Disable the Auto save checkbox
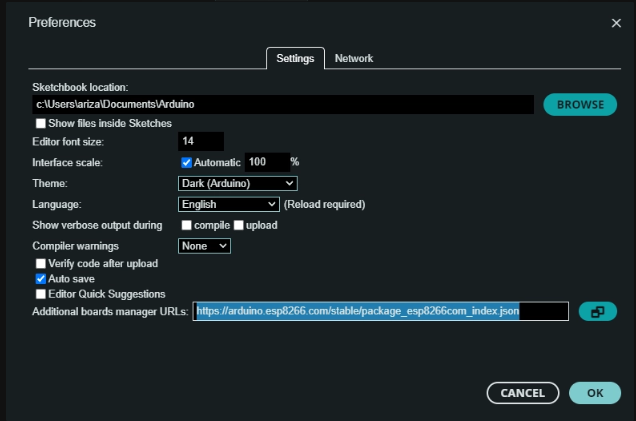This screenshot has height=421, width=636. click(x=41, y=279)
